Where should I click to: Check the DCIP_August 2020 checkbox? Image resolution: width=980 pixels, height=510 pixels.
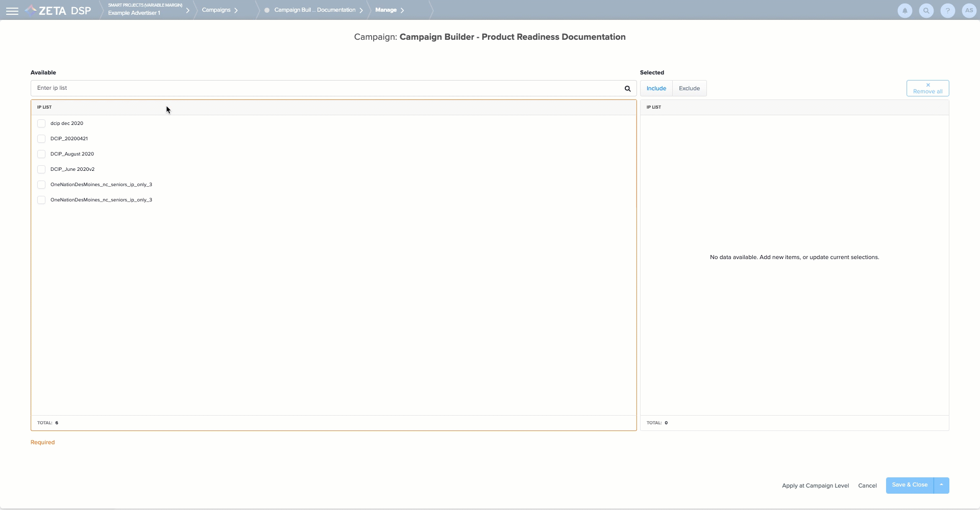(x=41, y=154)
